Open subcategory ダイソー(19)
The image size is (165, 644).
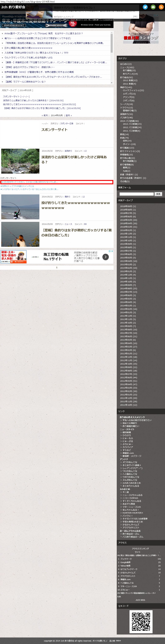[x=129, y=144]
